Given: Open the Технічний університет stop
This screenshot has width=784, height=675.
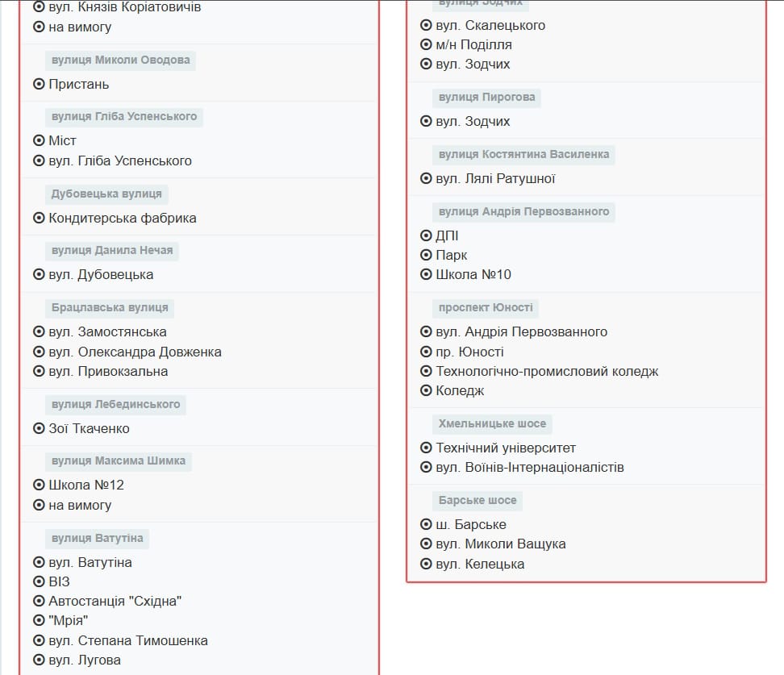Looking at the screenshot, I should (506, 448).
